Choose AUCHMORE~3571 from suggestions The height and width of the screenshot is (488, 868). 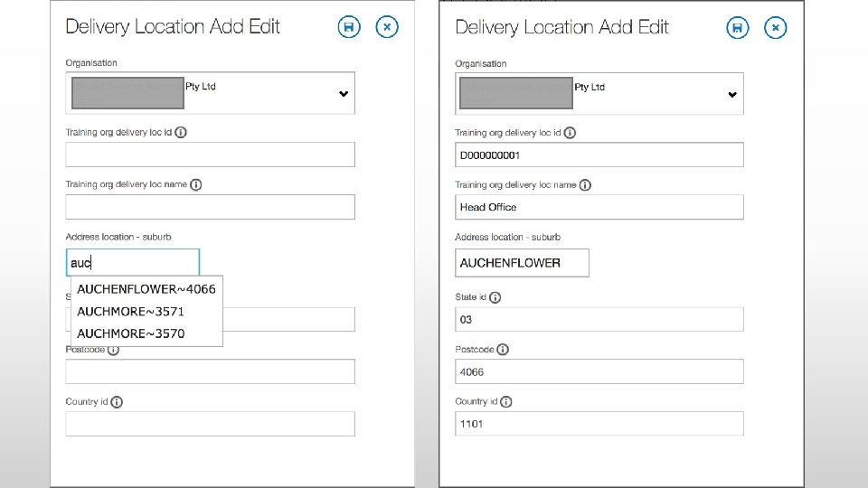point(130,312)
